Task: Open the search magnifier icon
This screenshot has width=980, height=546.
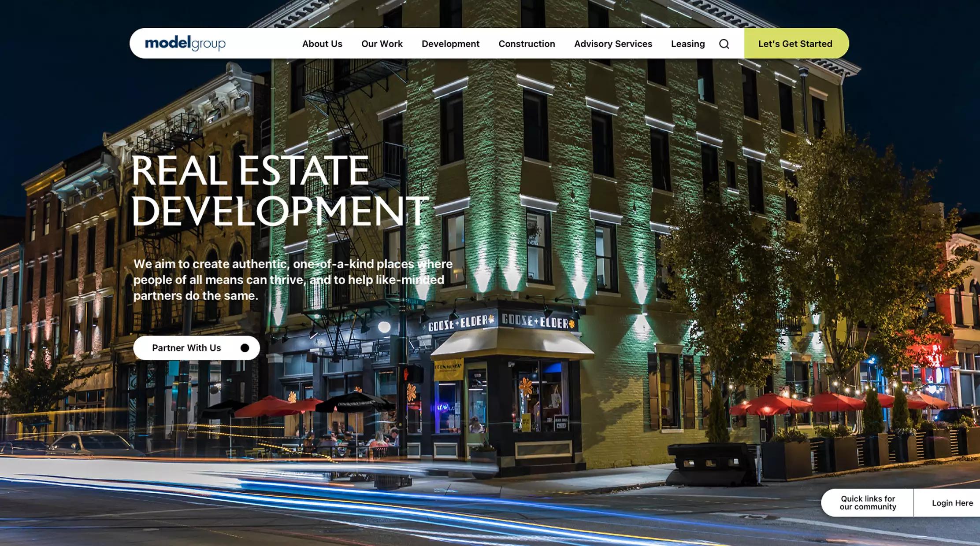Action: point(724,44)
